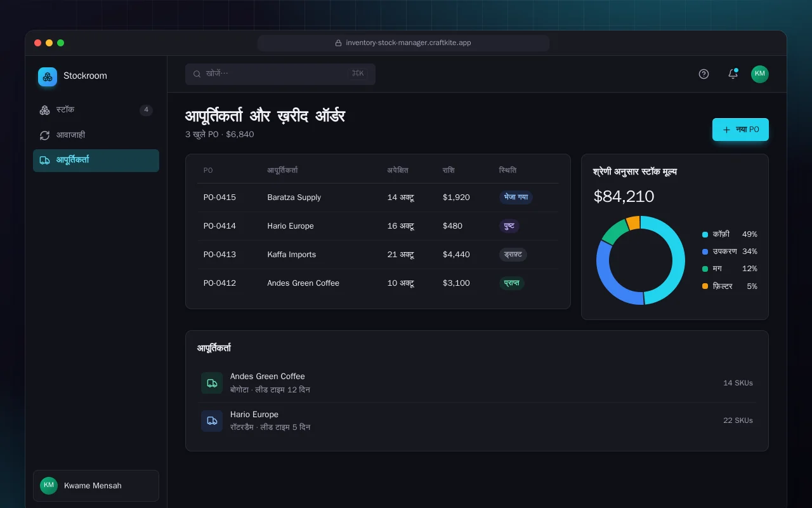
Task: Click the ⌘K shortcut hint
Action: coord(358,74)
